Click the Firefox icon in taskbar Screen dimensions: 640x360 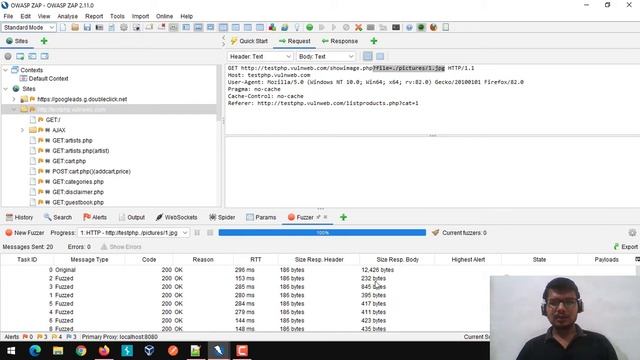coord(104,351)
